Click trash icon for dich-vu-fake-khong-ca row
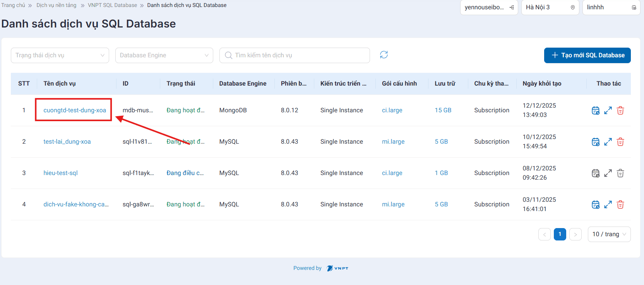 tap(620, 204)
